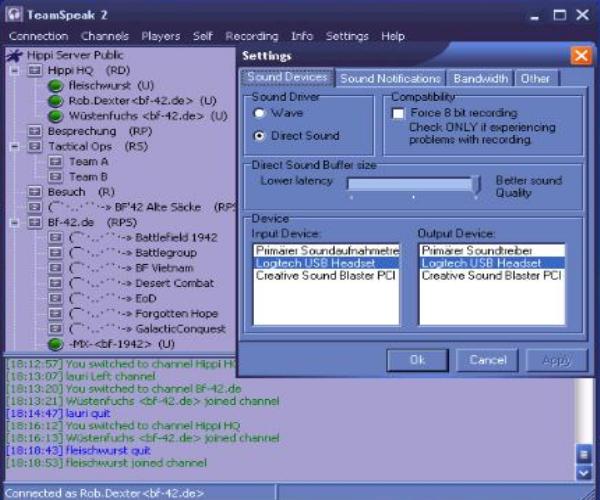
Task: Click the channel icon beside Besprechung
Action: click(34, 131)
